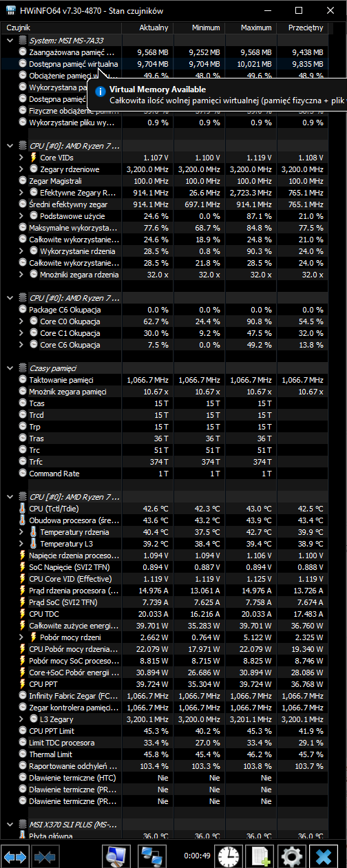Select the Raportowanie odchyleń row
The height and width of the screenshot is (868, 347).
click(x=164, y=765)
